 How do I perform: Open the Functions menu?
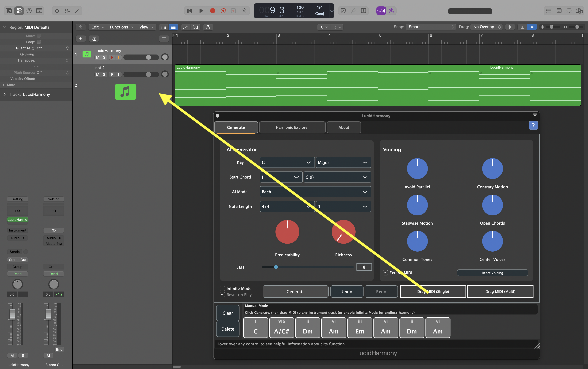122,27
